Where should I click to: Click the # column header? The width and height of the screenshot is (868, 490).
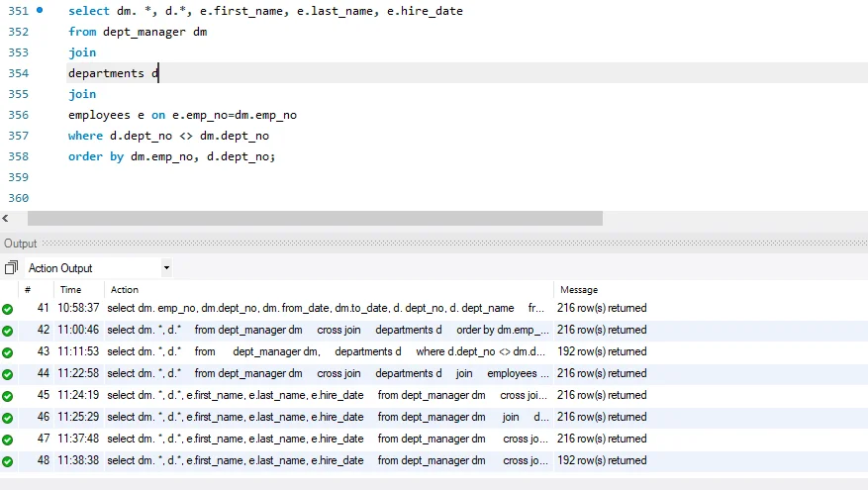click(28, 290)
